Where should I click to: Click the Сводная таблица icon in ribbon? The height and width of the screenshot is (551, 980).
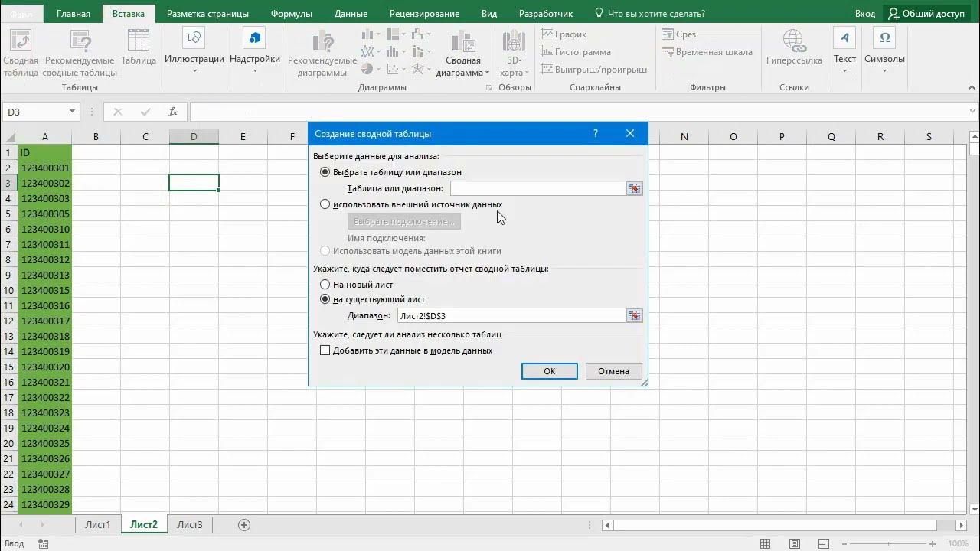tap(21, 53)
